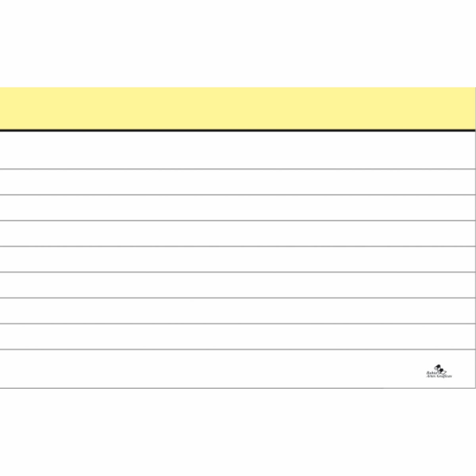Click the gray line between rows four and five

tap(238, 246)
